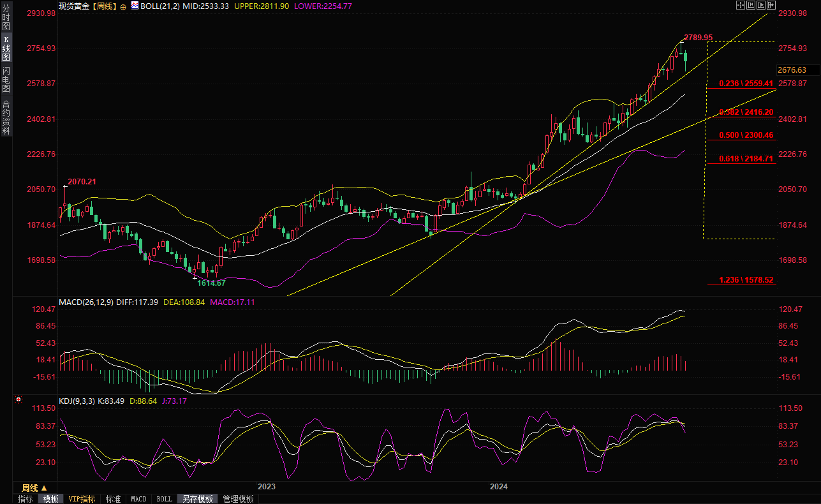Screen dimensions: 821x504
Task: Click the 另存模板 button
Action: tap(197, 499)
